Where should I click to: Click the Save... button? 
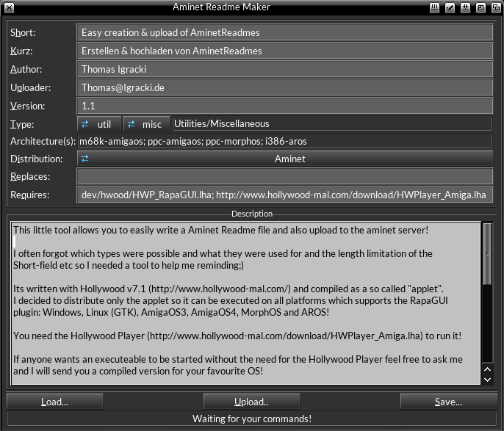(x=448, y=402)
